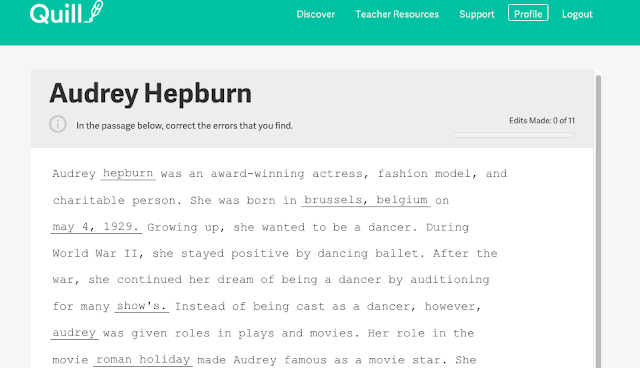Image resolution: width=640 pixels, height=368 pixels.
Task: Select the underlined 'roman holiday' title
Action: (143, 360)
